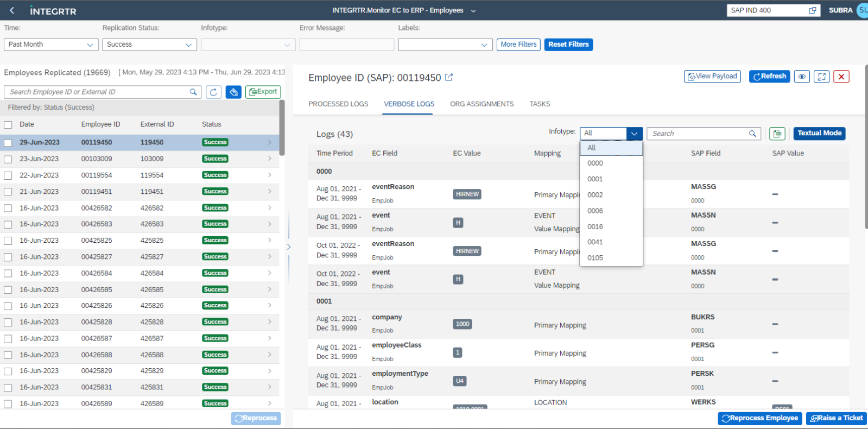Select infotype 0001 from the list
Viewport: 868px width, 429px height.
[x=611, y=179]
